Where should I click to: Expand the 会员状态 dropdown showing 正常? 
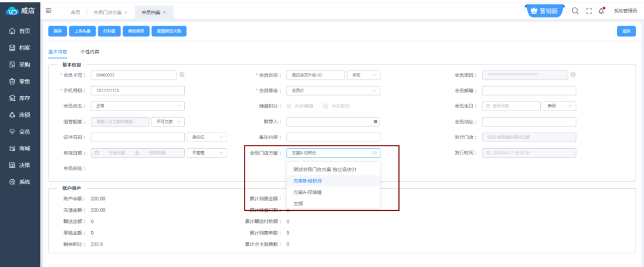click(x=137, y=106)
